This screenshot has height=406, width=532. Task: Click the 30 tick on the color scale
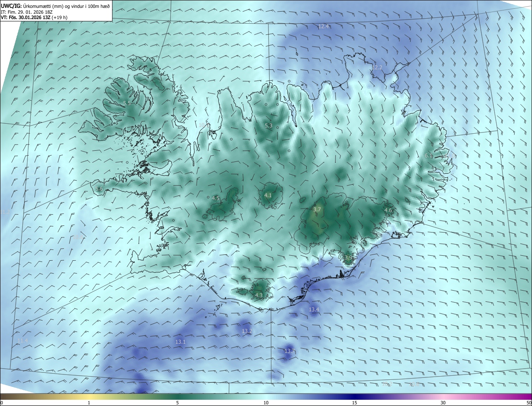[443, 403]
